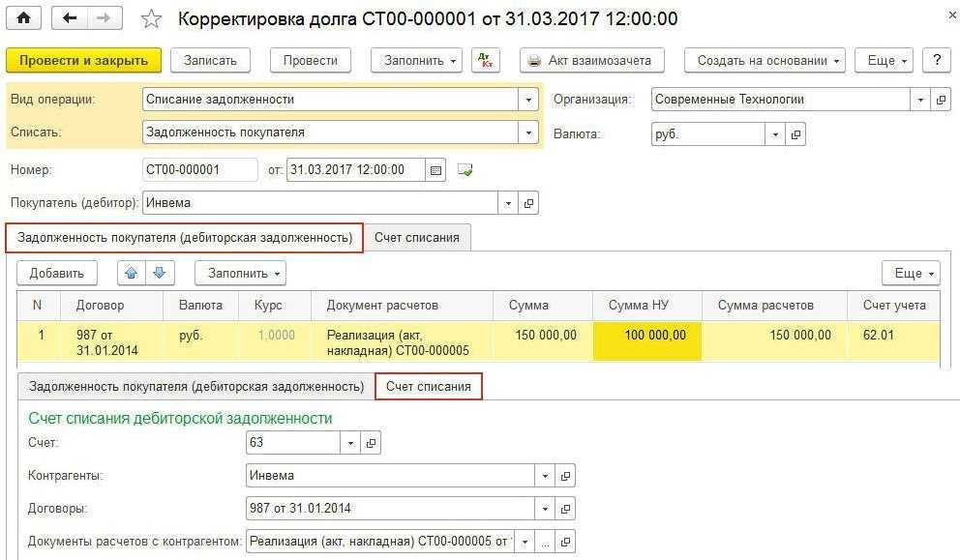Click Сумма НУ column header

tap(647, 306)
